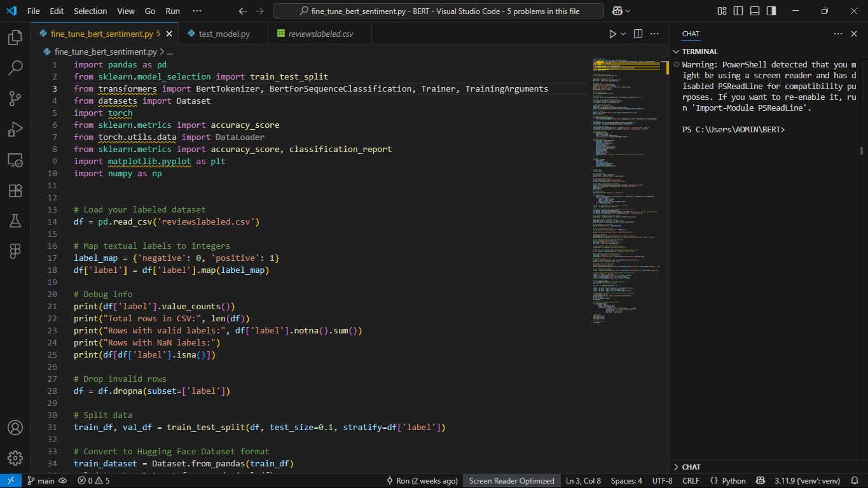Click the terminal scrollbar thumb
Image resolution: width=868 pixels, height=488 pixels.
coord(862,151)
